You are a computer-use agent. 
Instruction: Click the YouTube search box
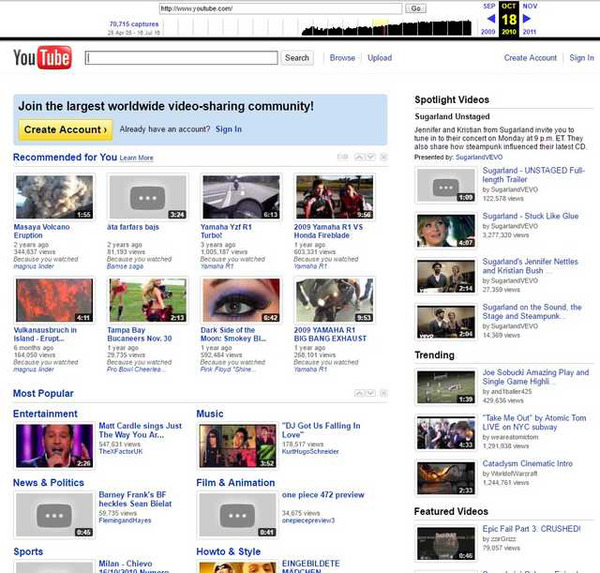pos(181,58)
